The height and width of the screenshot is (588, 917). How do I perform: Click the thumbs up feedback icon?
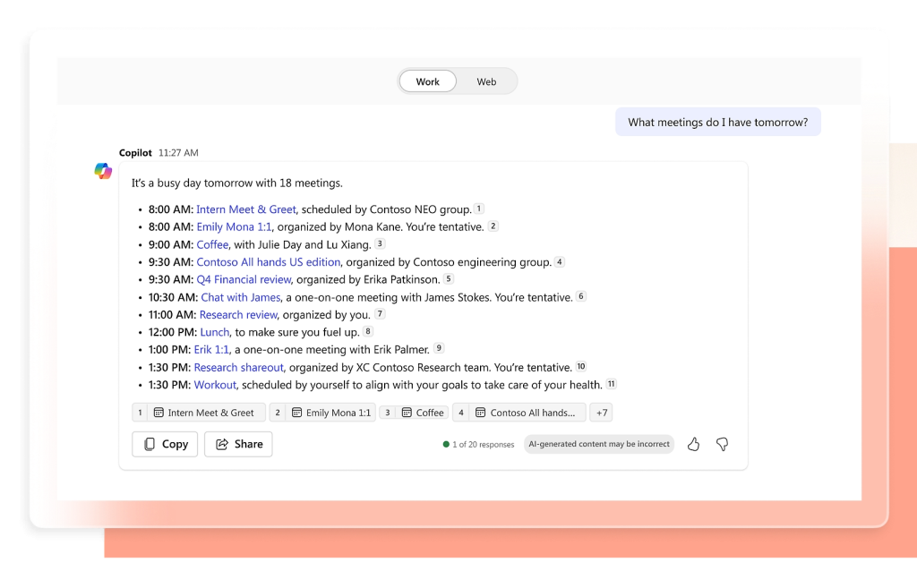694,444
